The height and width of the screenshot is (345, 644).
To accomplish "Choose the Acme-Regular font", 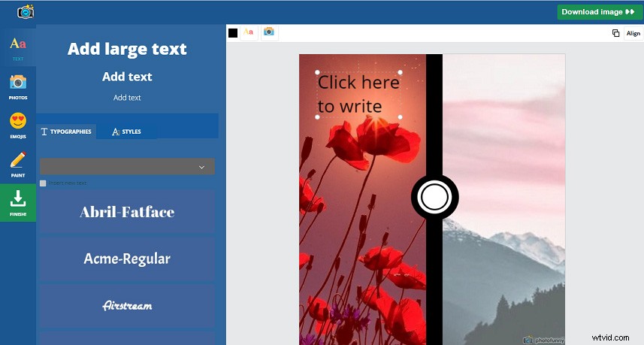I will click(x=127, y=259).
